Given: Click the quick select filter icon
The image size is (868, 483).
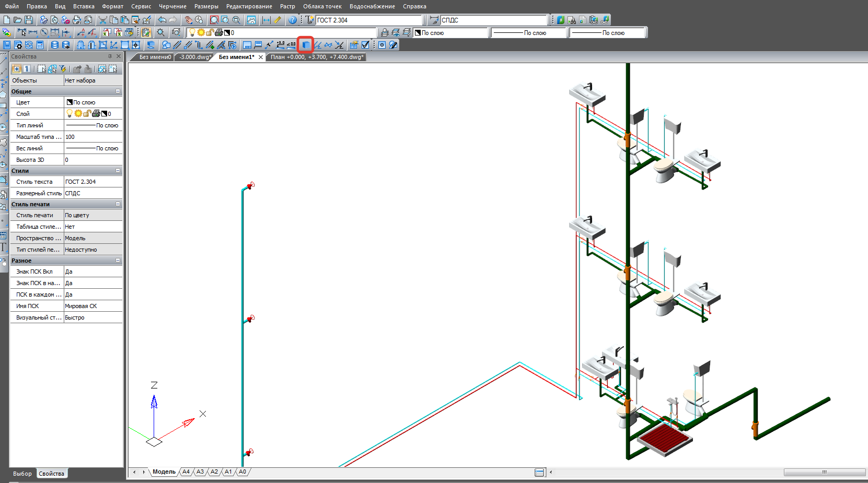Looking at the screenshot, I should coord(62,69).
